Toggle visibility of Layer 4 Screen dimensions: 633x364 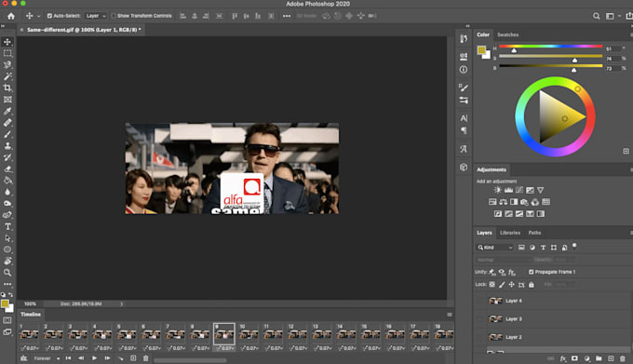[480, 301]
